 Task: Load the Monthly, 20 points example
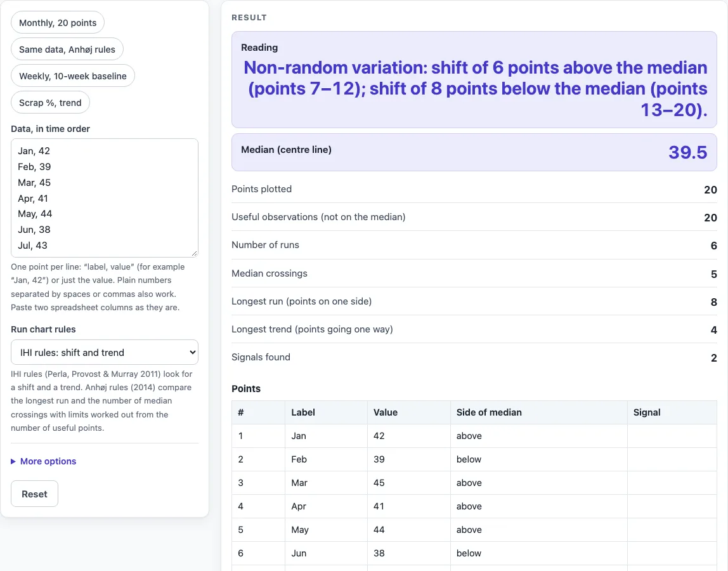[x=58, y=23]
